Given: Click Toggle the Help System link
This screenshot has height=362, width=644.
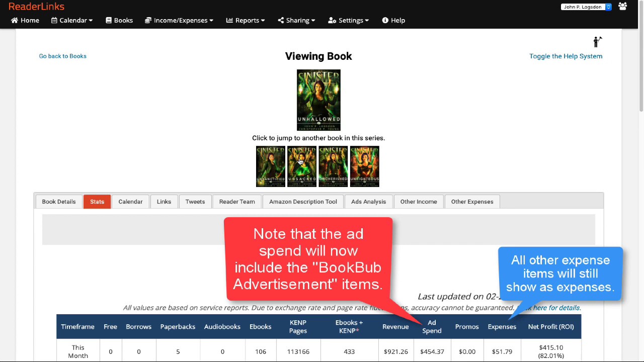Looking at the screenshot, I should click(x=566, y=56).
